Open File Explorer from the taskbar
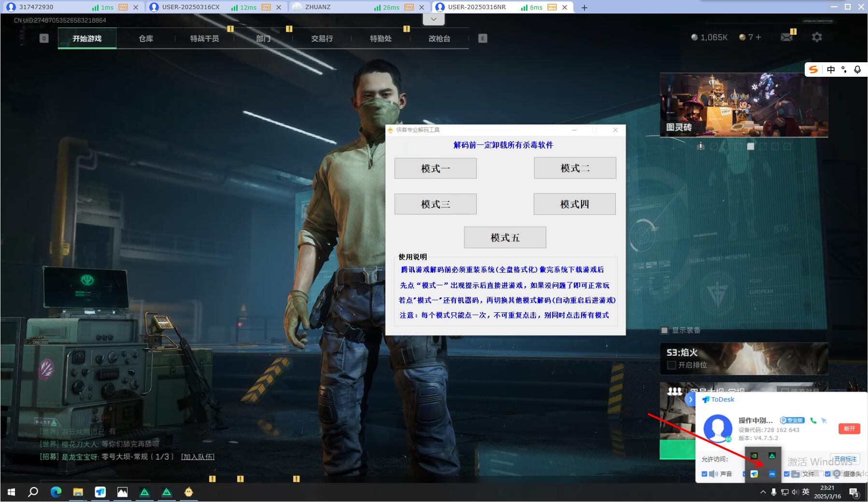The image size is (868, 502). [x=78, y=492]
